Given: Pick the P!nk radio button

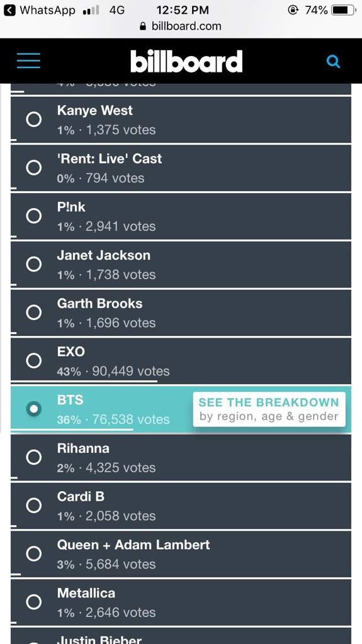Looking at the screenshot, I should pos(34,216).
